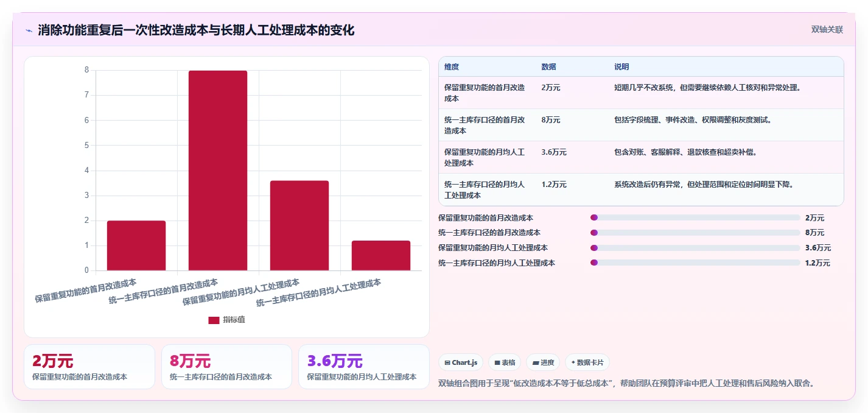The image size is (868, 413).
Task: Open the 8万元 stat card
Action: [226, 367]
